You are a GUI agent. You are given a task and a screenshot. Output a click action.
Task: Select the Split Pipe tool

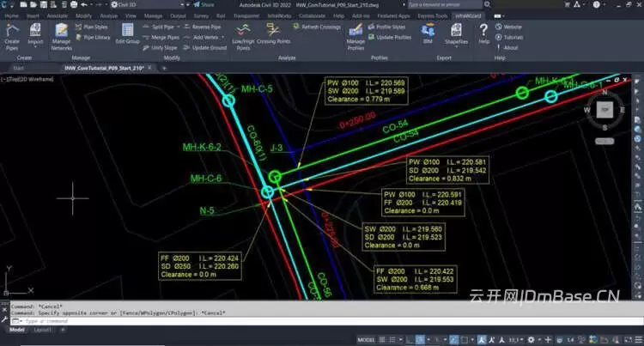(x=159, y=27)
